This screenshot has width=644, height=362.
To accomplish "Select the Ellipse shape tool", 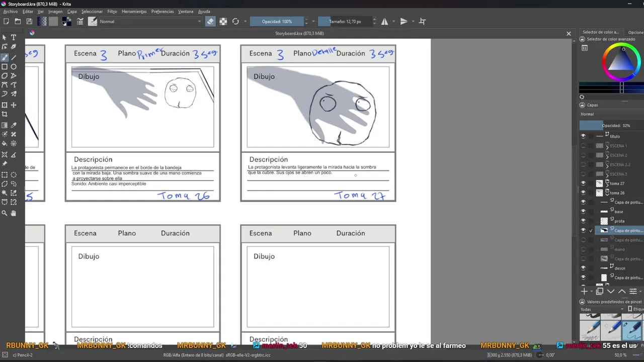I will coord(14,66).
